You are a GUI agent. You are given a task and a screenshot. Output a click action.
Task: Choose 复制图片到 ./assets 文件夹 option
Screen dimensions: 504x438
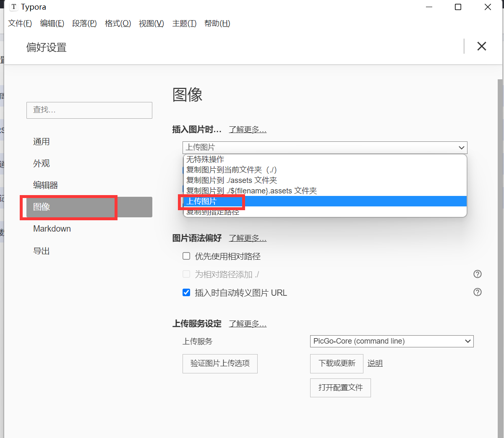(325, 180)
